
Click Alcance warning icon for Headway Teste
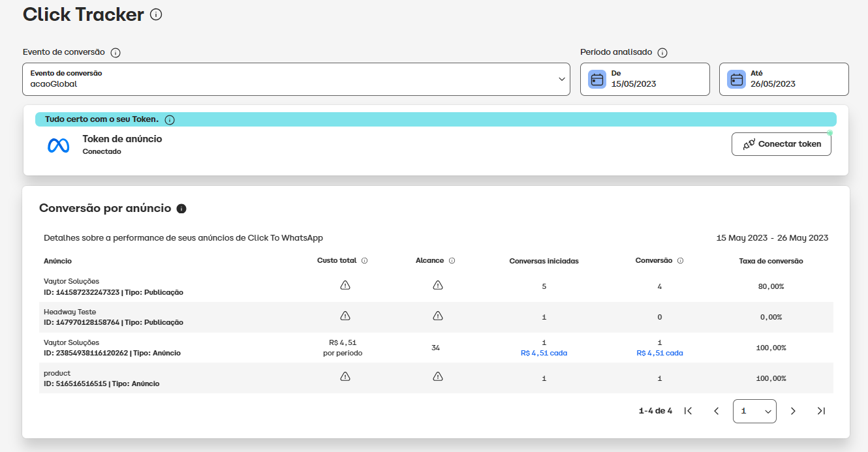(438, 316)
